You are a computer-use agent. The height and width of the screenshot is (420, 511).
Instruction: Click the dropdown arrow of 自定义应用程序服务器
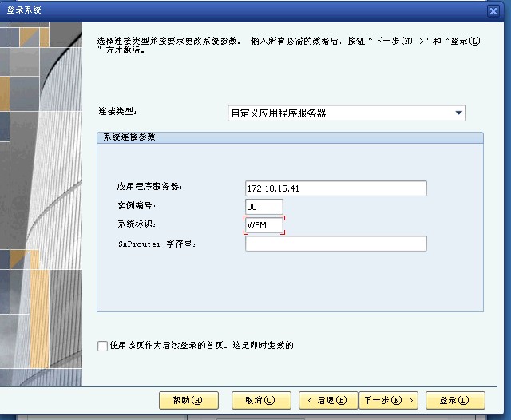[x=458, y=113]
